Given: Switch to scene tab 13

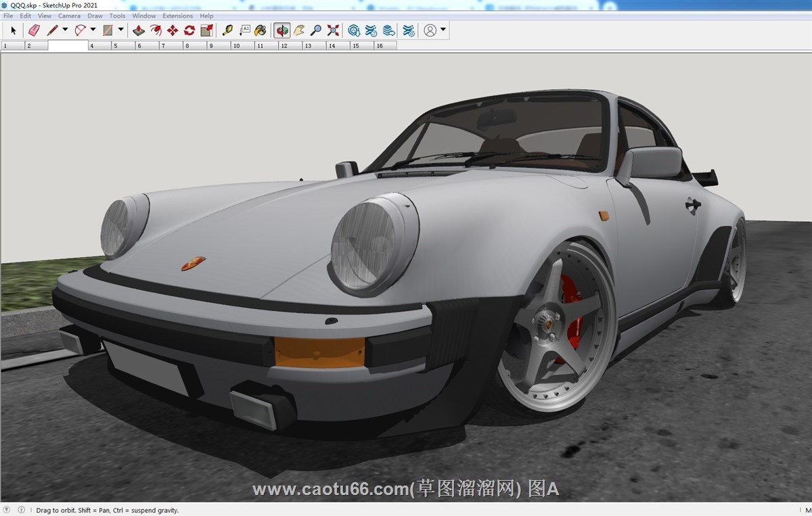Looking at the screenshot, I should (x=313, y=46).
